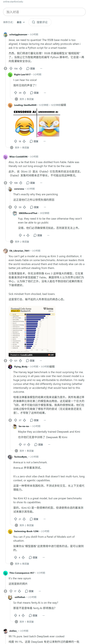This screenshot has width=87, height=644.
Task: Open the three-dot menu on Swimming-Book-1296's comment
Action: click(x=44, y=557)
